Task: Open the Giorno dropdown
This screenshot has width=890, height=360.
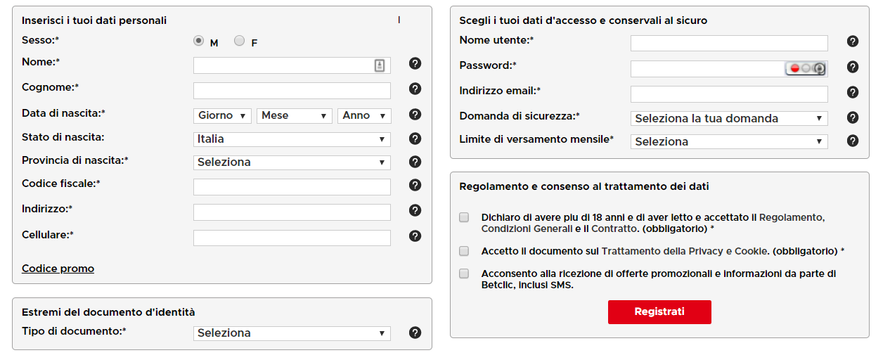Action: point(222,116)
